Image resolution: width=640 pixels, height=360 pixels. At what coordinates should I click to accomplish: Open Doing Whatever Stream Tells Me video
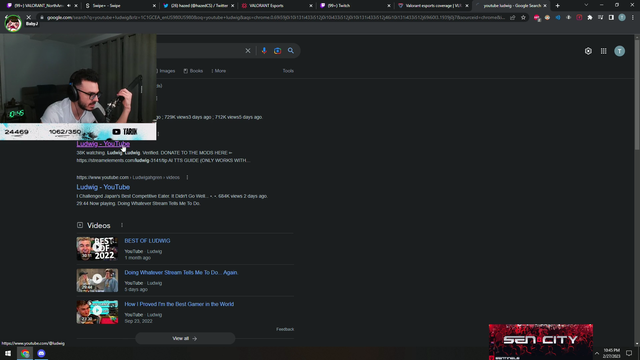point(181,272)
